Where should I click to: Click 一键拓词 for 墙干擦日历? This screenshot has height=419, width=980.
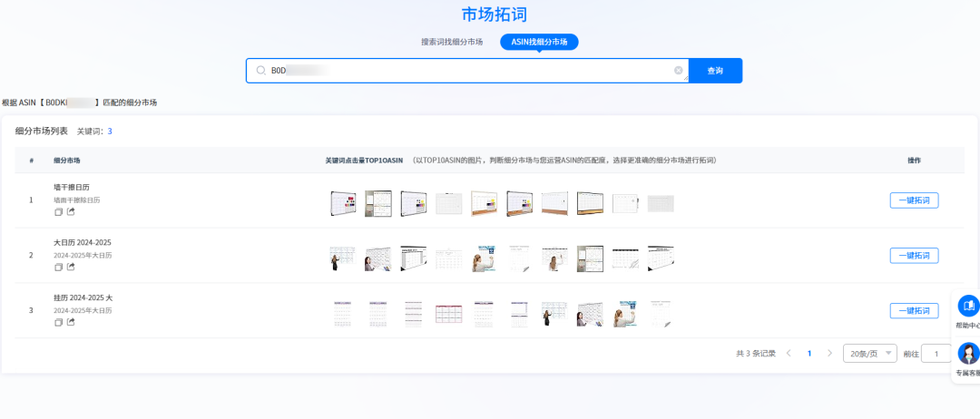914,200
